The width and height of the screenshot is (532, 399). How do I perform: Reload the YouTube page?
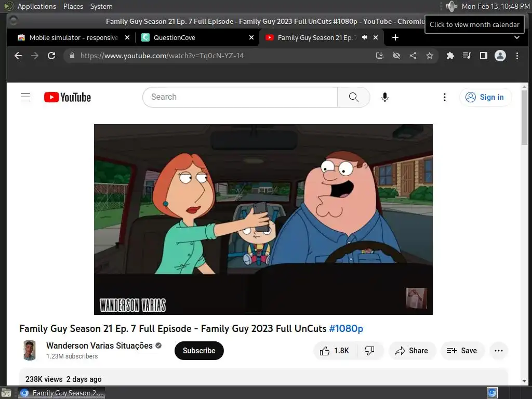click(x=51, y=56)
